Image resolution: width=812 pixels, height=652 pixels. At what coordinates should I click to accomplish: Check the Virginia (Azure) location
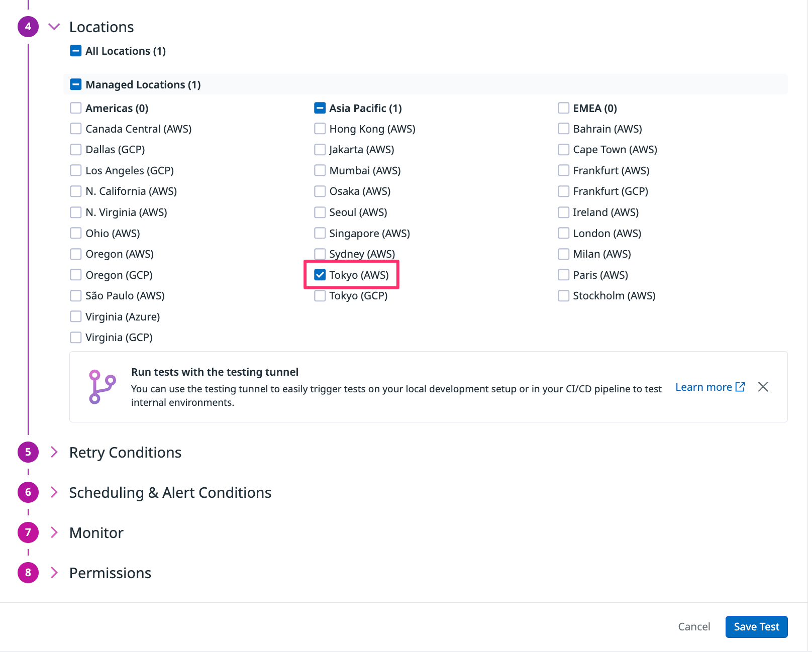[x=76, y=316]
